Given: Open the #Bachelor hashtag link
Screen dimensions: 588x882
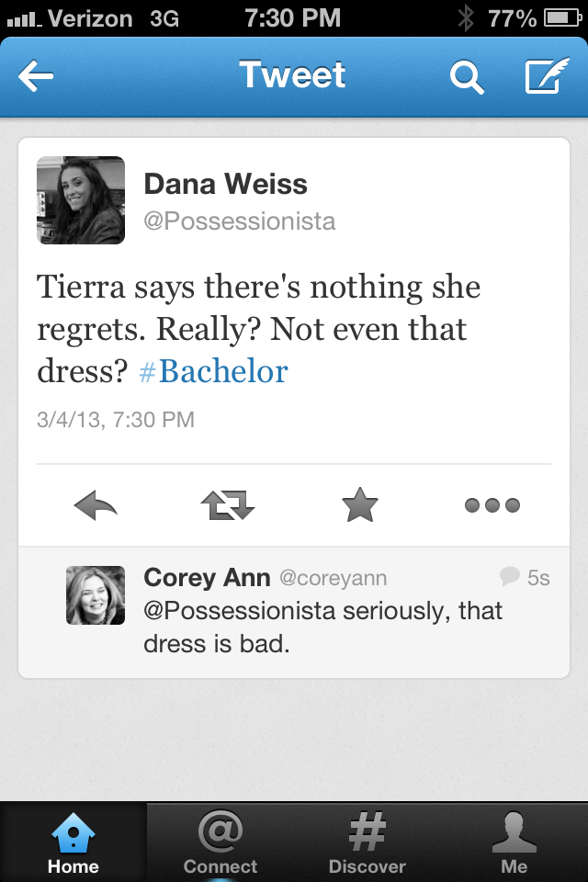Looking at the screenshot, I should [x=214, y=371].
